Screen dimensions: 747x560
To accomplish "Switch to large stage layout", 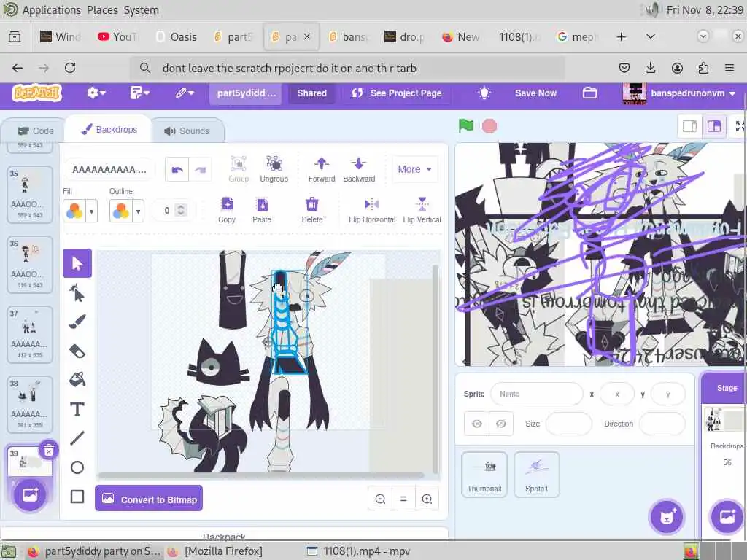I will (714, 126).
